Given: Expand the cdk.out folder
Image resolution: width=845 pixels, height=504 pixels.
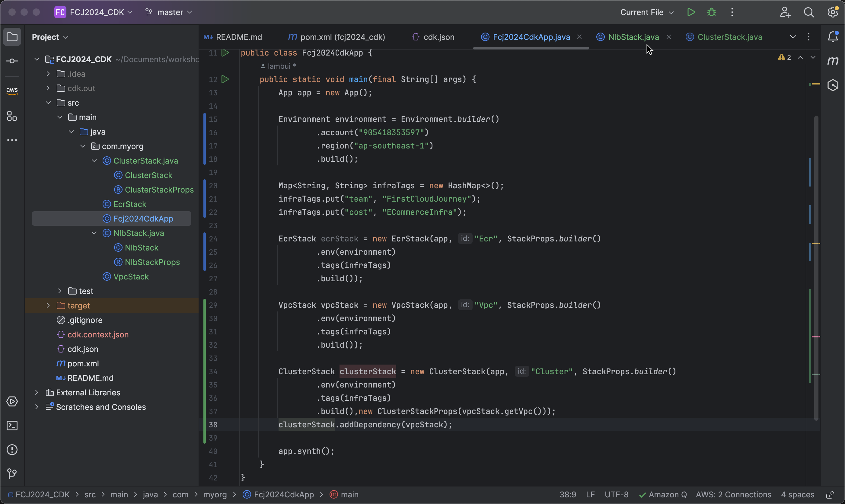Looking at the screenshot, I should (48, 88).
